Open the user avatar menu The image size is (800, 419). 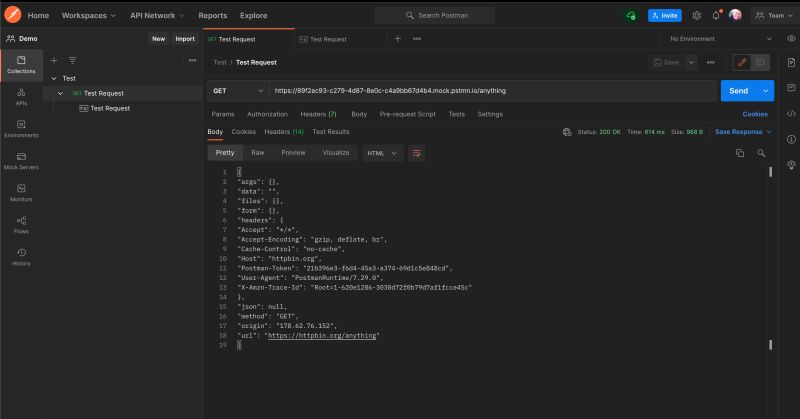pos(735,15)
